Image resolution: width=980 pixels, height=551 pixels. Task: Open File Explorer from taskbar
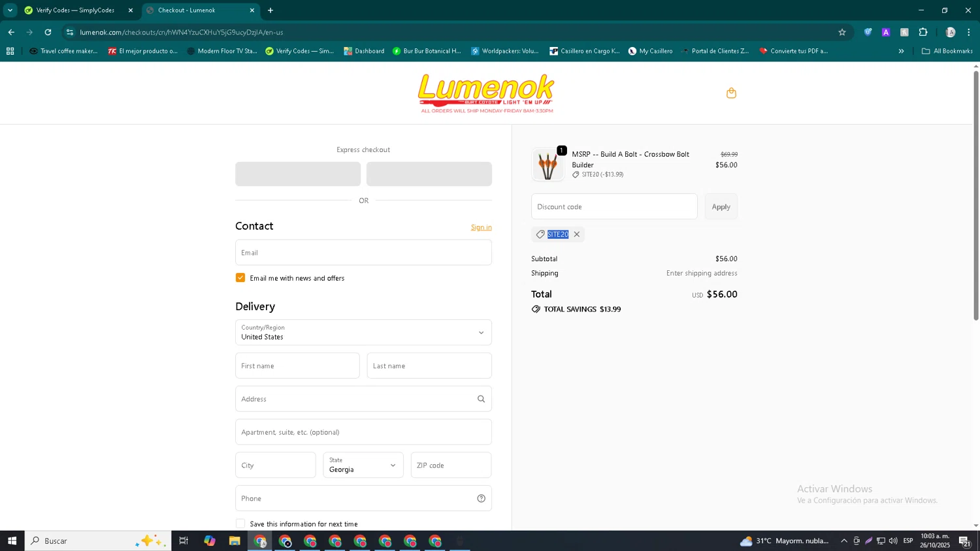click(235, 541)
